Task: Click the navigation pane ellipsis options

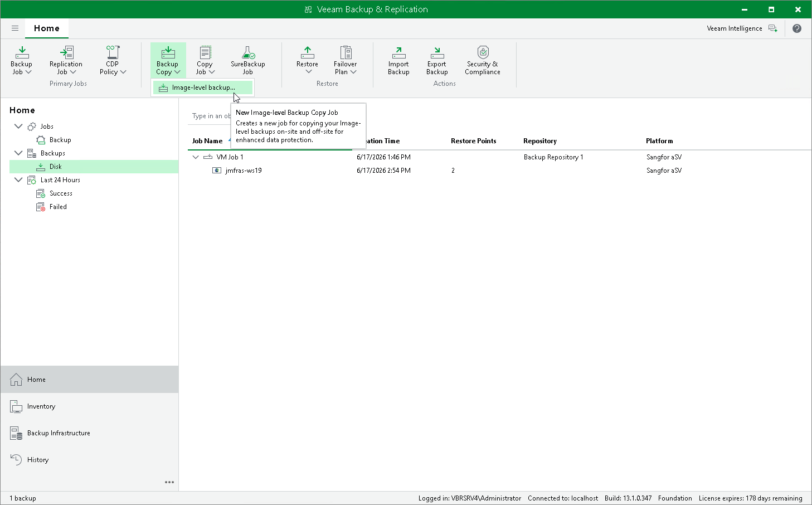Action: (169, 482)
